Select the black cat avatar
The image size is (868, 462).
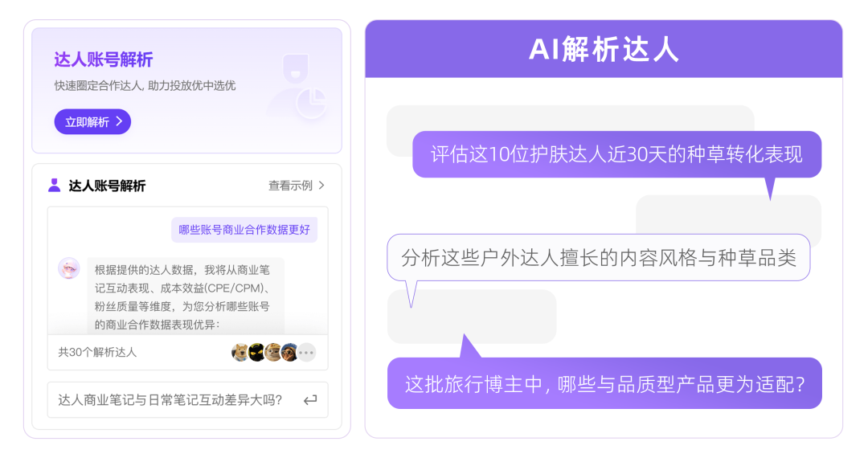pyautogui.click(x=256, y=352)
